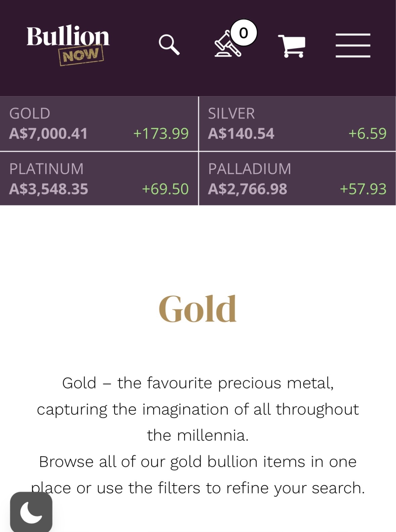Select the SILVER price tile
Viewport: 396px width, 532px height.
[x=297, y=123]
